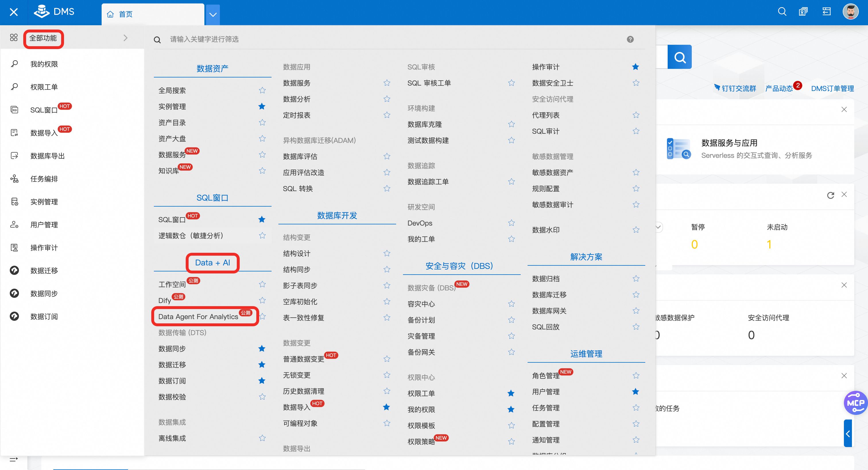The image size is (868, 470).
Task: Unfavorite 实例管理 via its filled star
Action: (262, 106)
